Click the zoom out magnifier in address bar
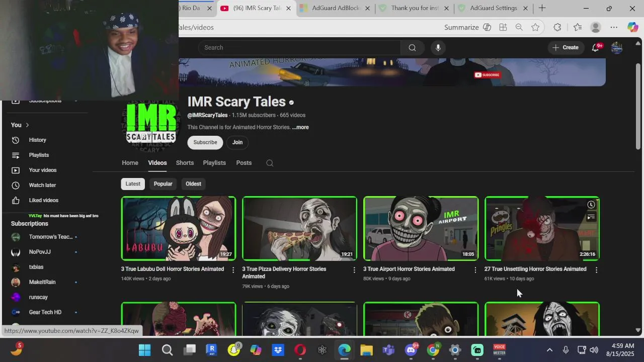This screenshot has width=644, height=362. click(x=519, y=27)
